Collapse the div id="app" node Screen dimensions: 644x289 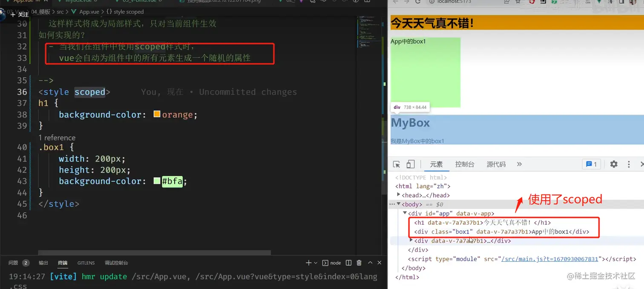point(405,213)
